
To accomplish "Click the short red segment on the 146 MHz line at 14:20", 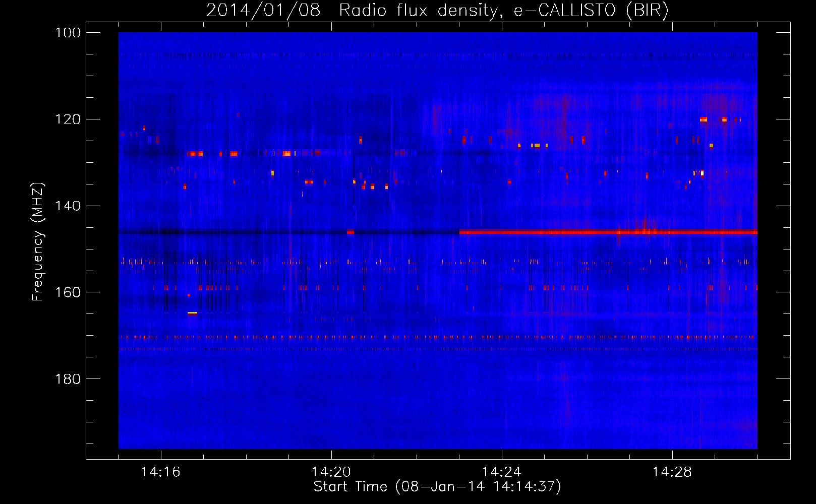I will pos(351,232).
